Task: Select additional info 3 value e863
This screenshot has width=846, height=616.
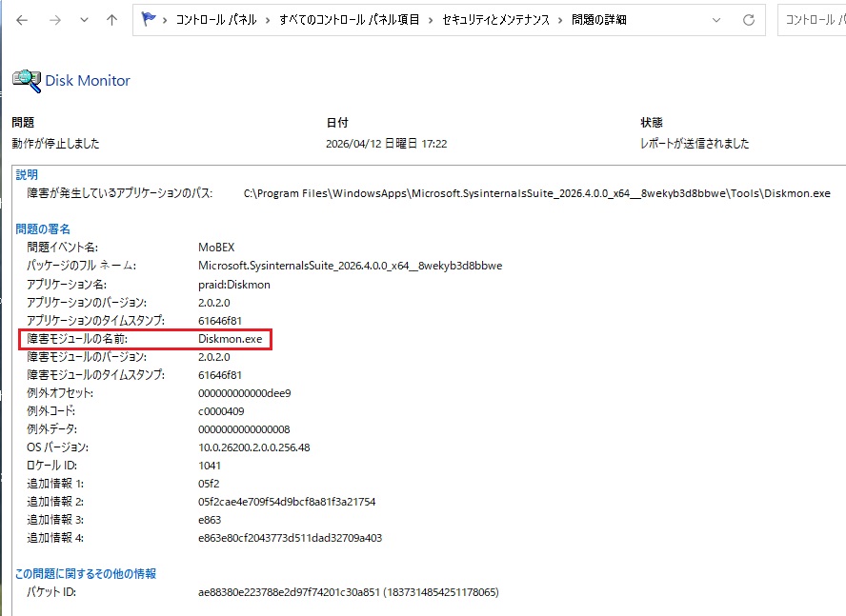Action: point(210,520)
